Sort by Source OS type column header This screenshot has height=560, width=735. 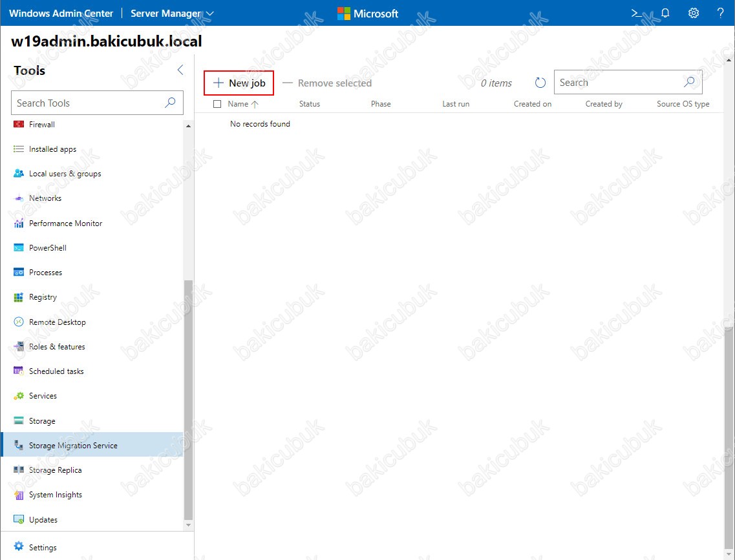click(683, 104)
